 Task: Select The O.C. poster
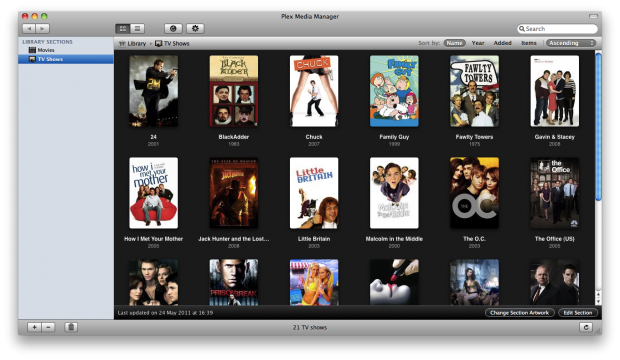[474, 193]
